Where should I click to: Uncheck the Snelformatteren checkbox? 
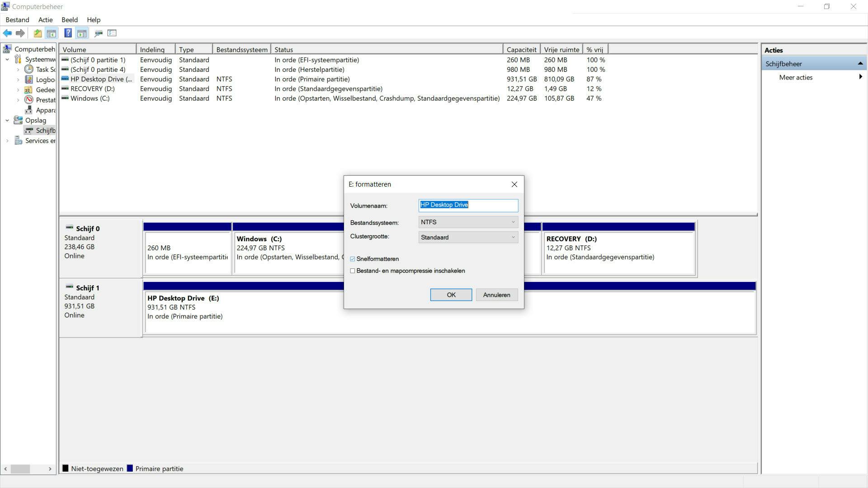coord(353,259)
